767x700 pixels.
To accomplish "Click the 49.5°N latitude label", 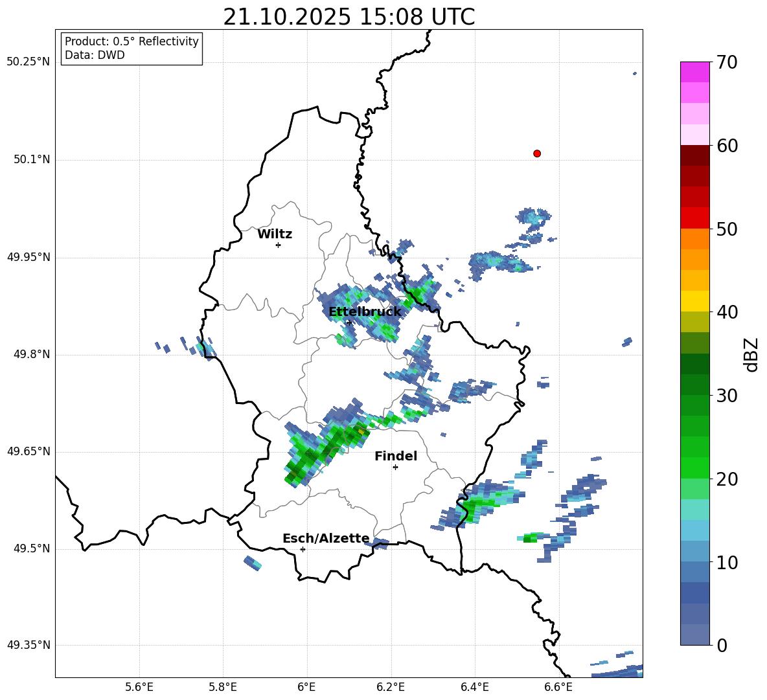I will [32, 548].
